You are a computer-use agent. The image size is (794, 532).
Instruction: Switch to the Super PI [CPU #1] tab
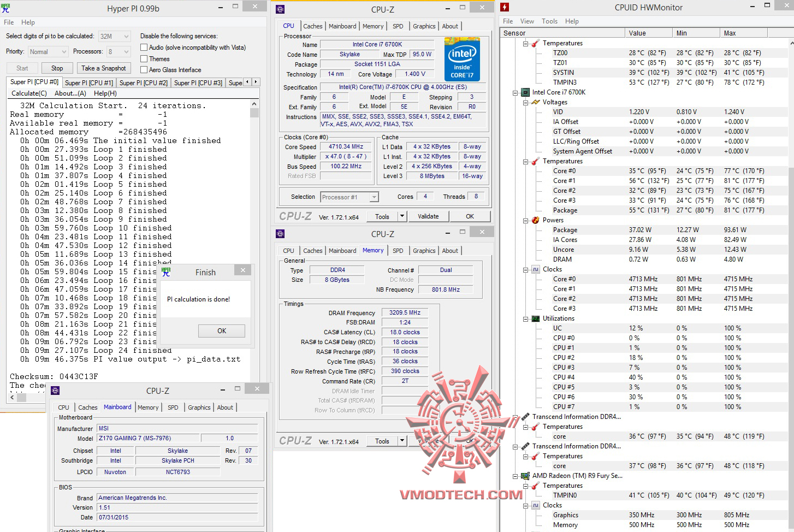(89, 83)
